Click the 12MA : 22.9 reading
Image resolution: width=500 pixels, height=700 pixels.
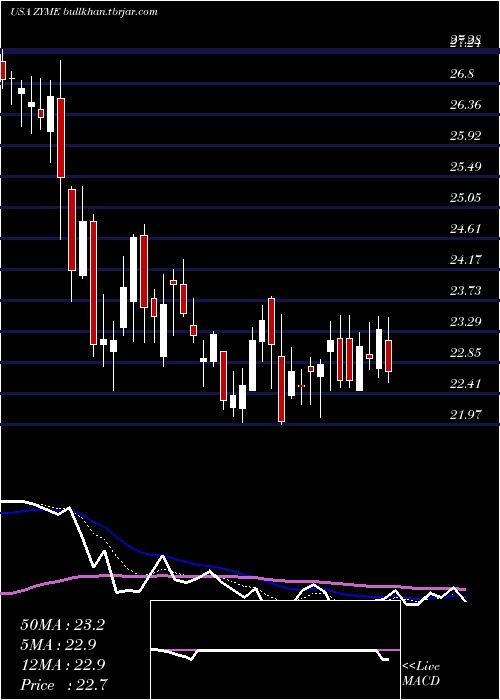click(62, 665)
